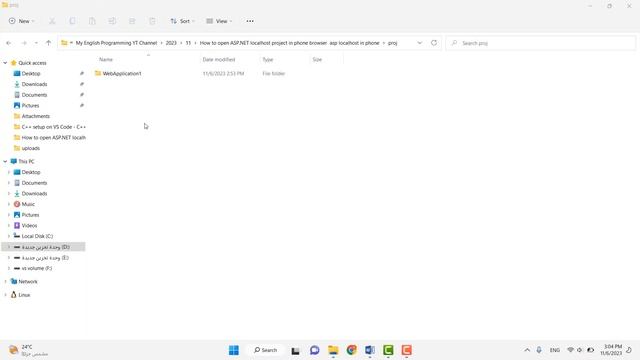640x360 pixels.
Task: Open the clock showing 3:04 PM
Action: (611, 350)
